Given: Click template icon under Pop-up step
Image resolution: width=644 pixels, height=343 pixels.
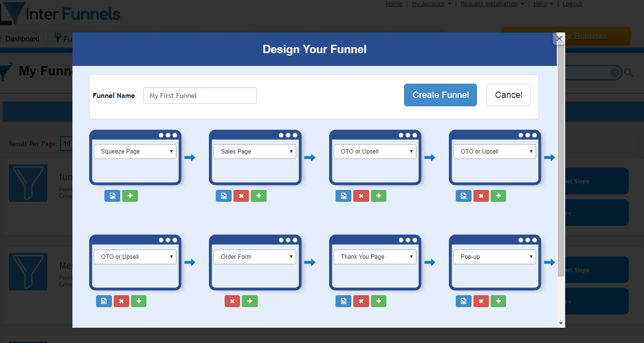Looking at the screenshot, I should click(464, 301).
